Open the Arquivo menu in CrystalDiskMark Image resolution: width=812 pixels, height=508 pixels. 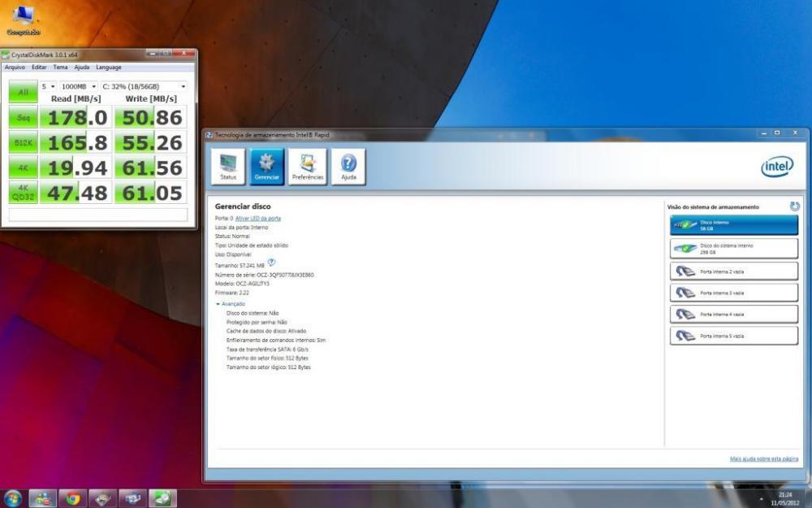(x=15, y=67)
